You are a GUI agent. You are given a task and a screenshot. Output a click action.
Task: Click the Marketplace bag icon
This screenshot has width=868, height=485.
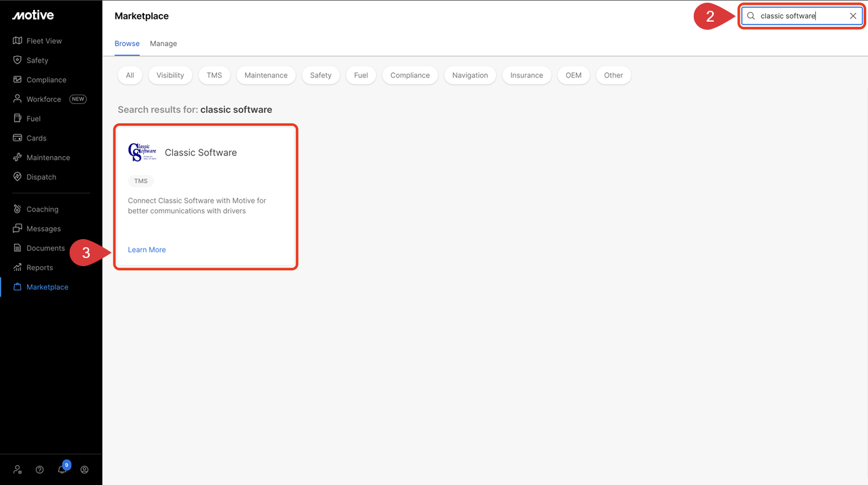18,287
